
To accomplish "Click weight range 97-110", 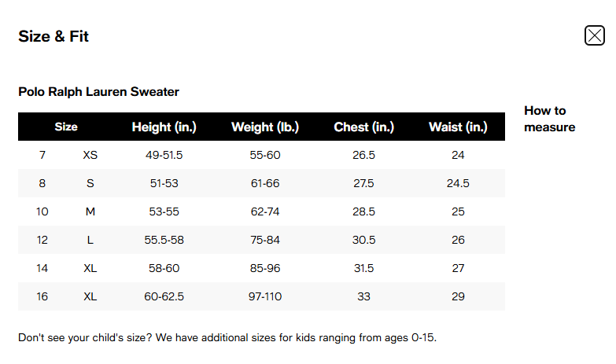I will click(265, 296).
